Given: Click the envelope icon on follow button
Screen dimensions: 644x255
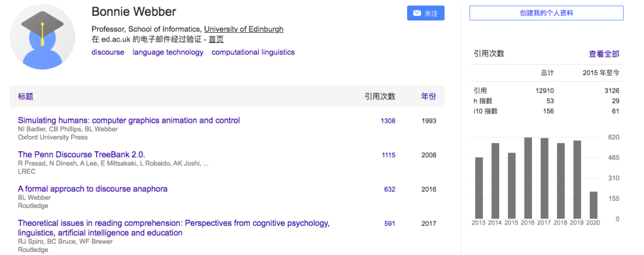Looking at the screenshot, I should point(417,13).
